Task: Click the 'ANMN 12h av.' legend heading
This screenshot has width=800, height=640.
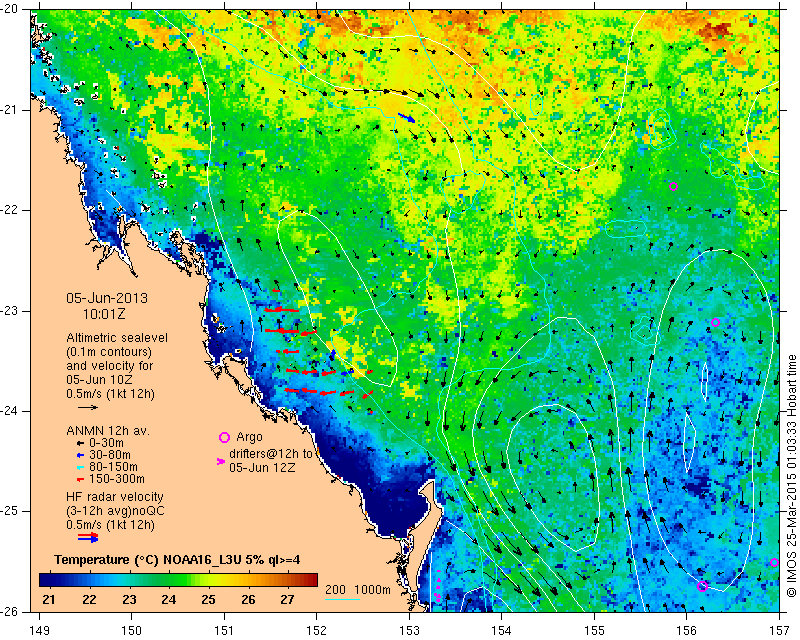Action: point(108,431)
